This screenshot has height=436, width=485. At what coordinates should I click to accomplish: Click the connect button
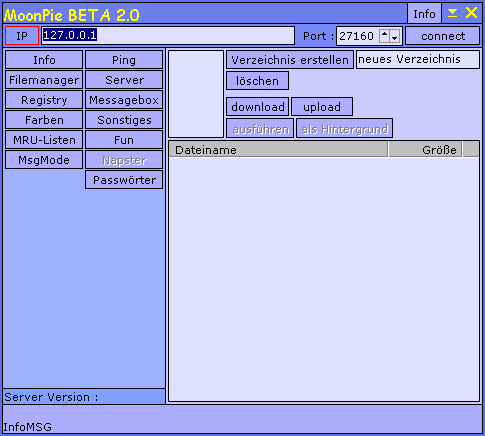[x=443, y=36]
